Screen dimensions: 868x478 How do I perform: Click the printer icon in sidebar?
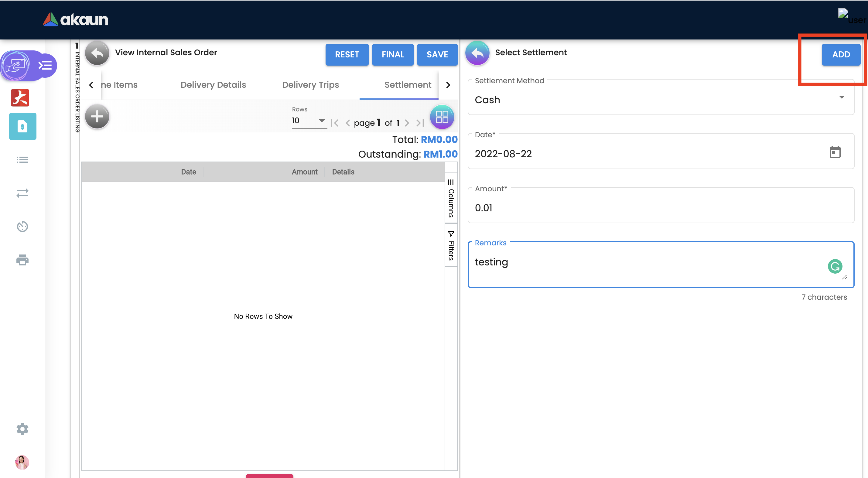[x=22, y=260]
